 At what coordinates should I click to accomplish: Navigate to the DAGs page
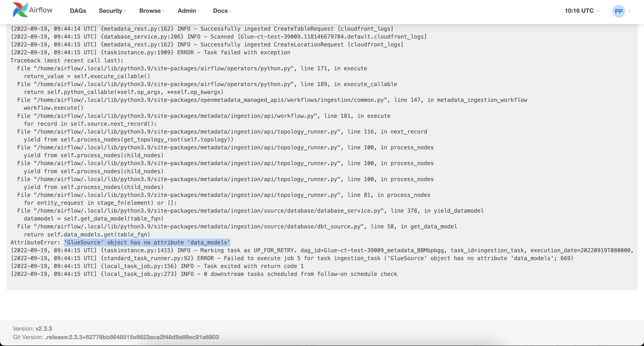pos(78,11)
